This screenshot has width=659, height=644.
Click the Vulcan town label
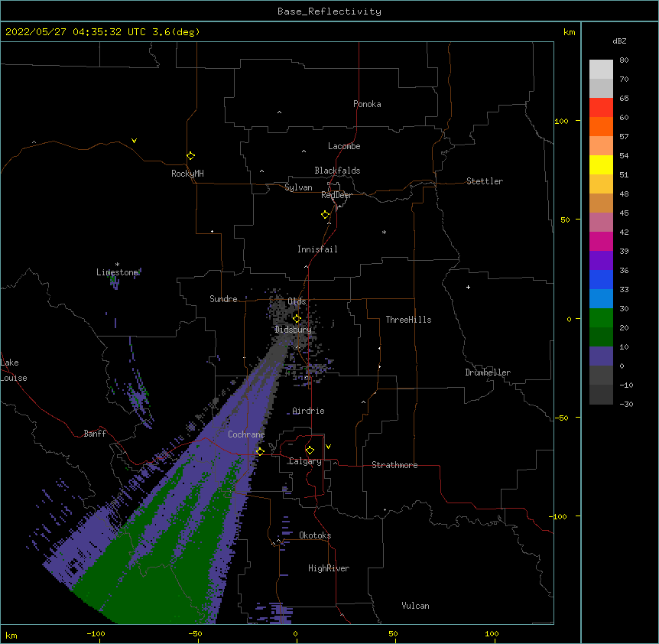point(415,606)
